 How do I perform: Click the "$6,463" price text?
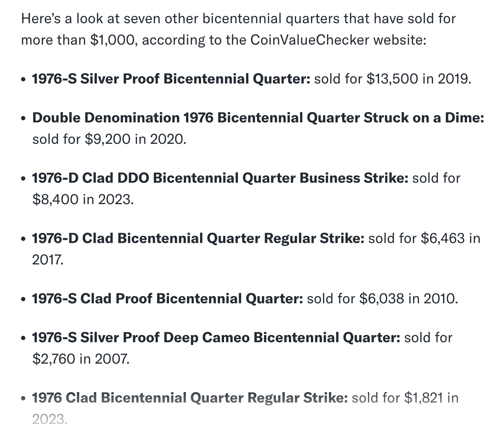tap(443, 238)
